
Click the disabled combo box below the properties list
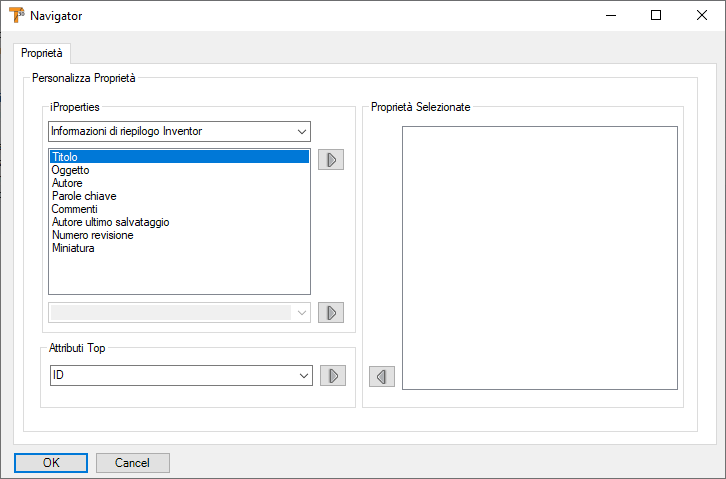click(x=179, y=313)
